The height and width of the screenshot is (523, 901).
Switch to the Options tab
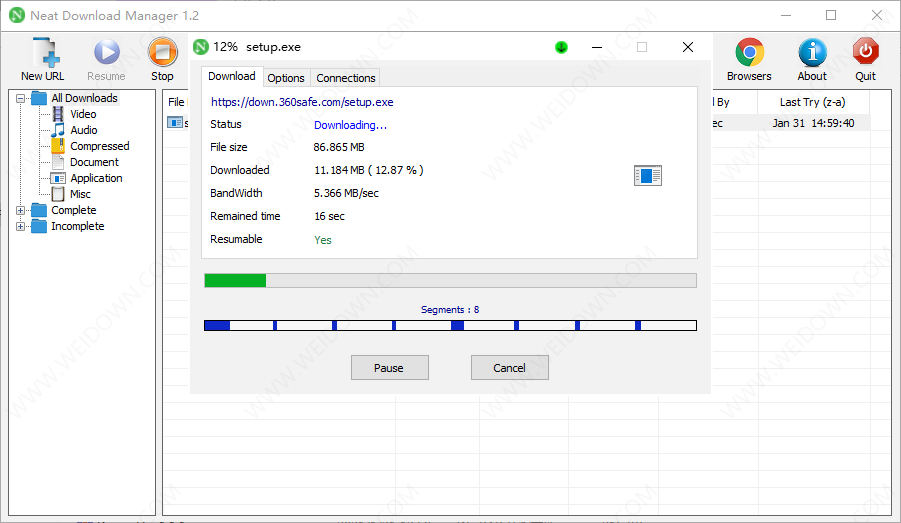click(286, 78)
